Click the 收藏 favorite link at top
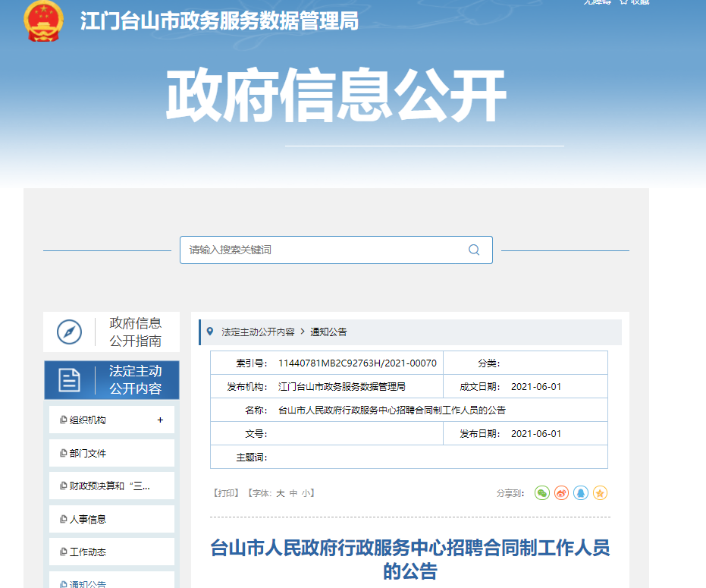Screen dimensions: 706x588 tap(635, 2)
